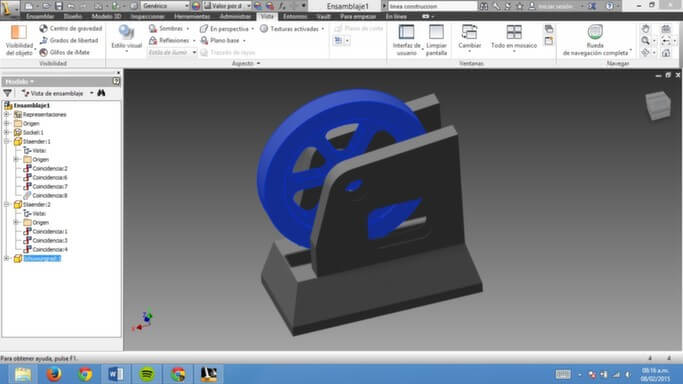
Task: Click the Cambiar windows button
Action: point(470,36)
